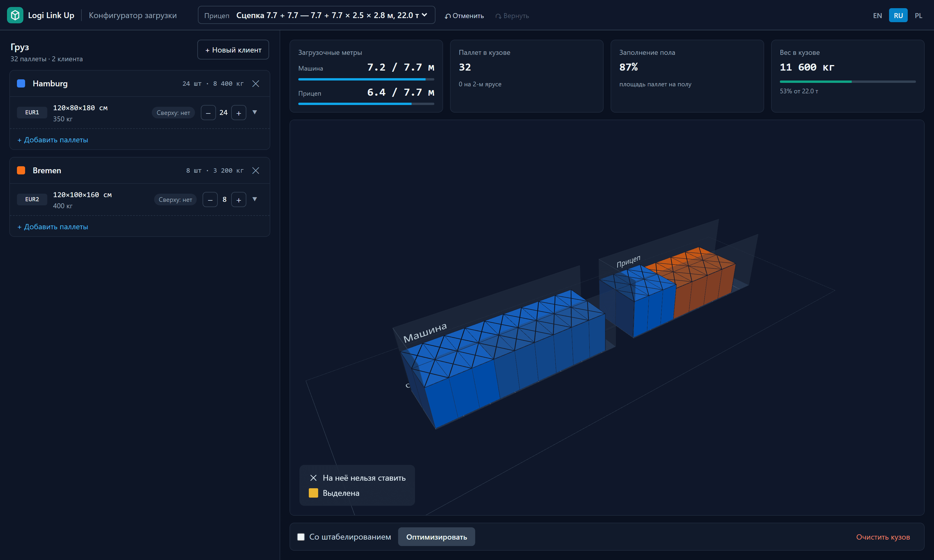Click the Logi Link Up cube logo
934x560 pixels.
(15, 15)
